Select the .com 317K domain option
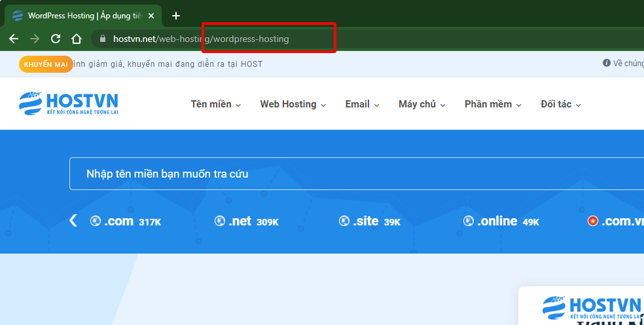The height and width of the screenshot is (325, 644). pos(126,221)
